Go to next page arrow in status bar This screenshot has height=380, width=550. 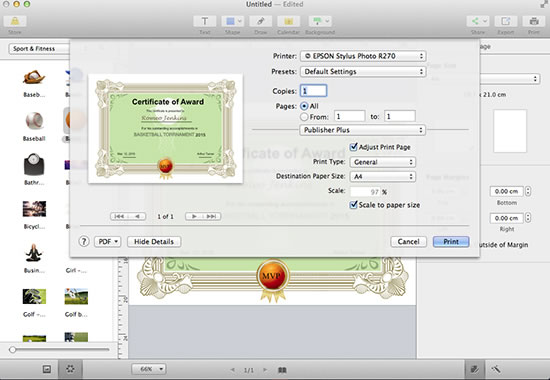tap(265, 370)
